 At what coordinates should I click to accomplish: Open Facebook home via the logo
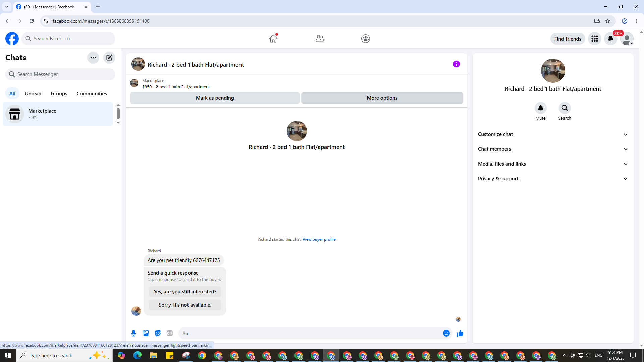click(12, 39)
